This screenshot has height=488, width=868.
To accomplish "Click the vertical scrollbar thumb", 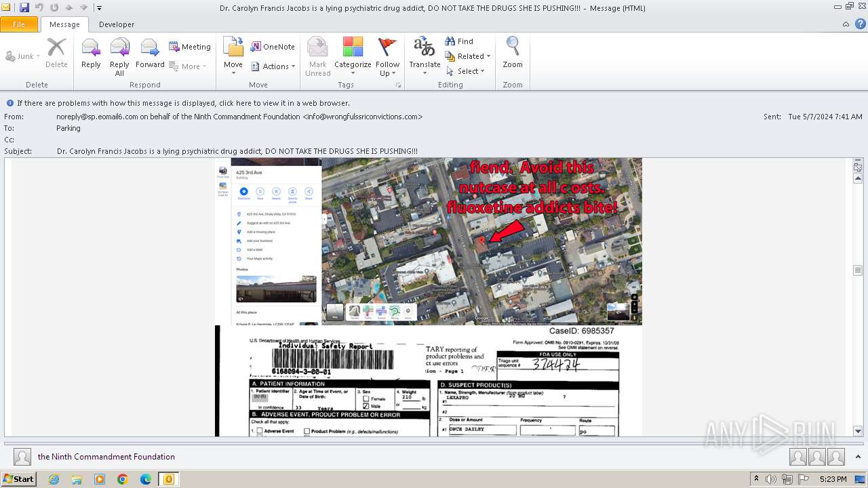I will click(x=858, y=270).
